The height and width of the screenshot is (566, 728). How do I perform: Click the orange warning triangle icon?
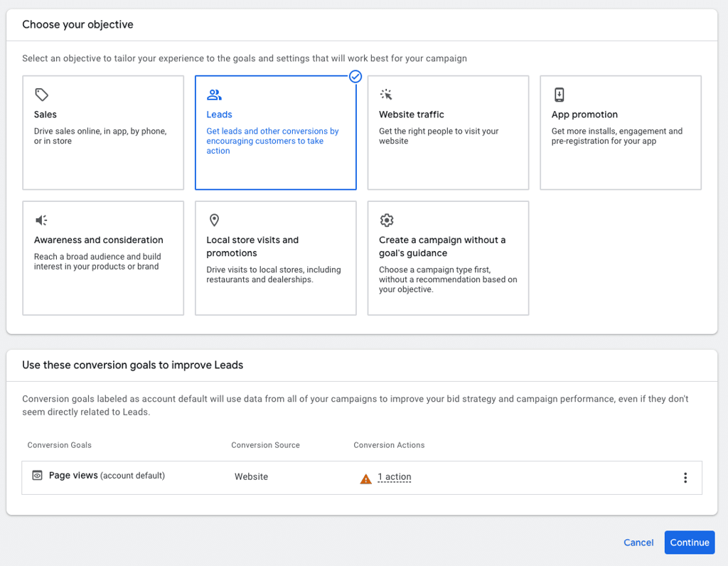point(366,479)
